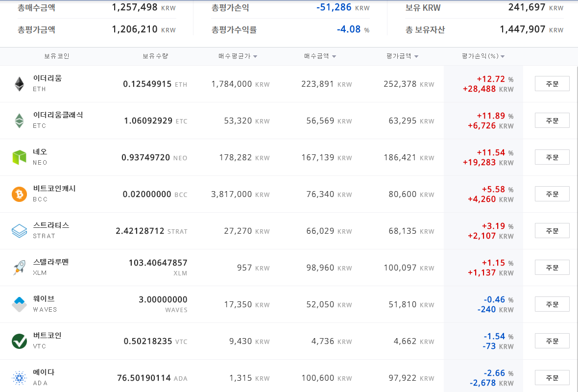Click the orange Bitcoin Cash BCC icon
The width and height of the screenshot is (578, 392).
click(x=19, y=194)
